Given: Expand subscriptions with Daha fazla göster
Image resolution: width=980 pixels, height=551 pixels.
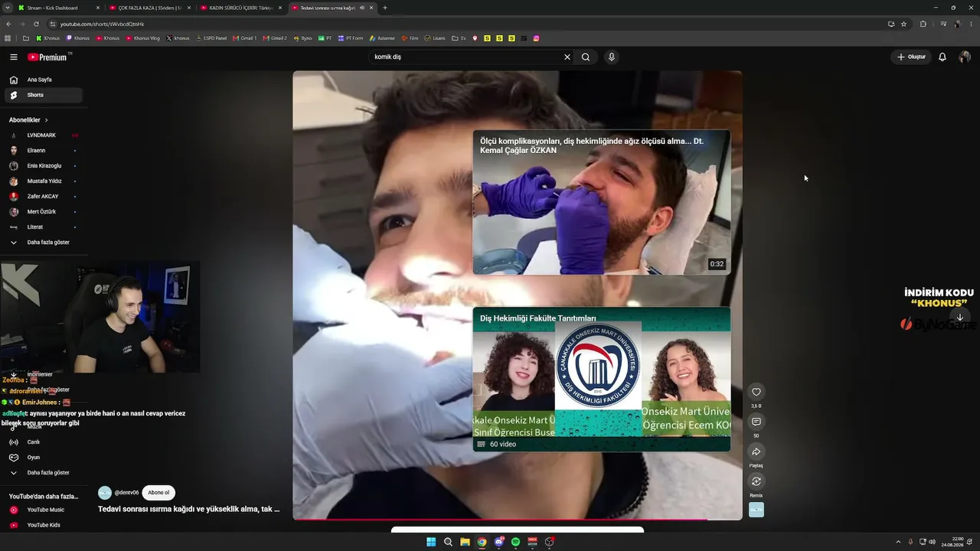Looking at the screenshot, I should (44, 243).
